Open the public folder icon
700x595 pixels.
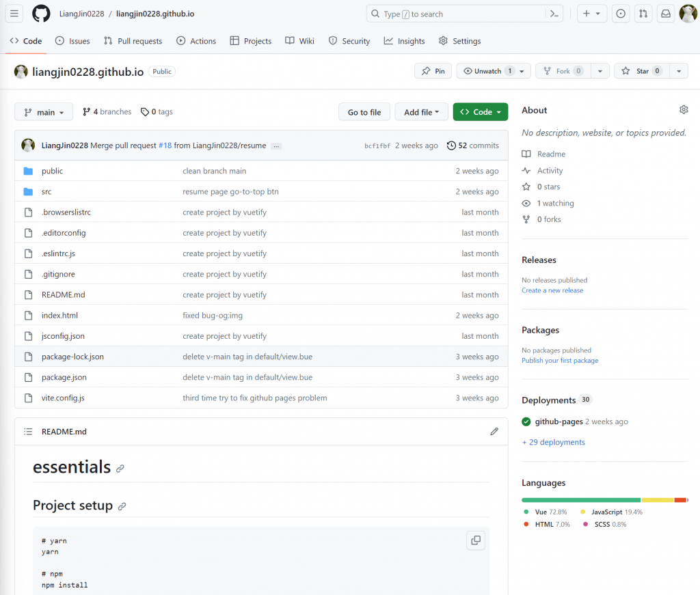(28, 171)
